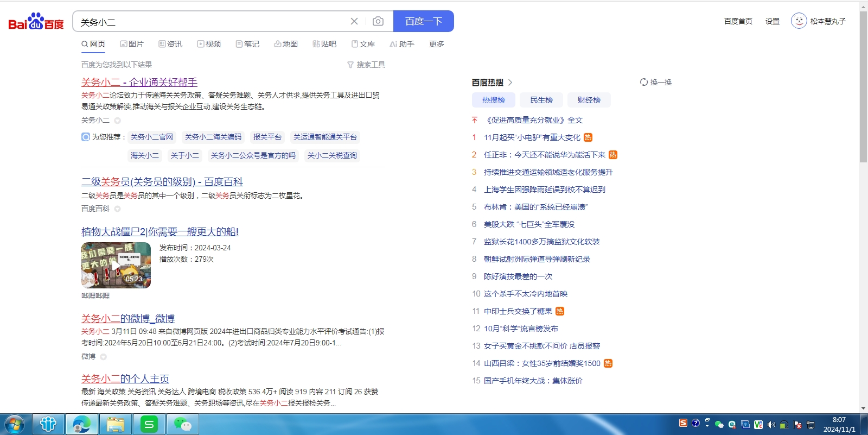Screen dimensions: 868x435
Task: Open hot topic 国产手机年终大战：集体涨价
Action: pos(533,381)
